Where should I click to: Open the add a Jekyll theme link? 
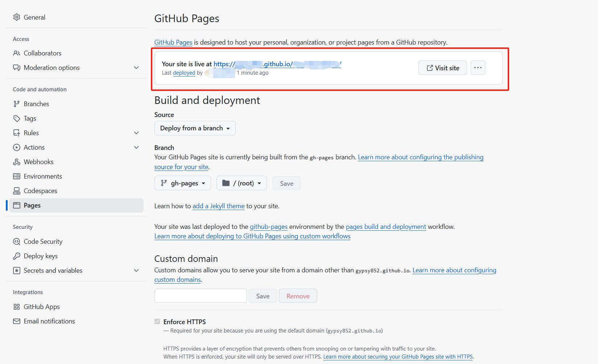[x=219, y=206]
